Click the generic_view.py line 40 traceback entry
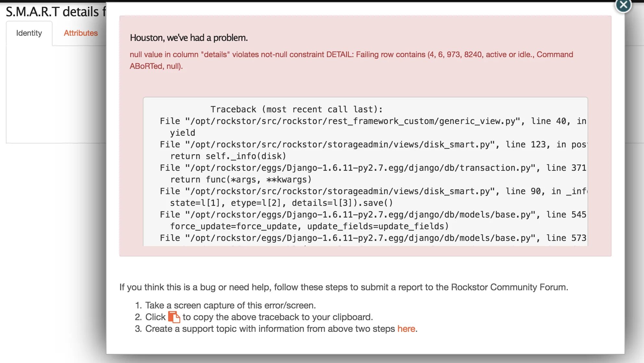This screenshot has height=363, width=644. click(373, 121)
